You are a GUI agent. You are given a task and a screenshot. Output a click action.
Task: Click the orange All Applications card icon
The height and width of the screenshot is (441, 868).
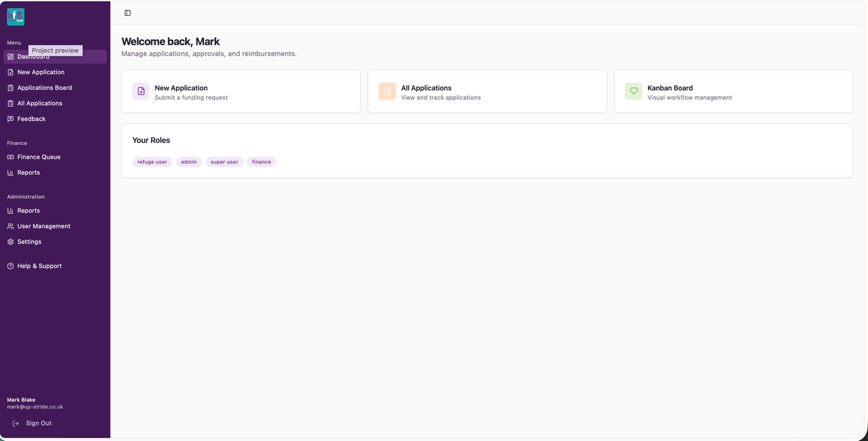[387, 91]
